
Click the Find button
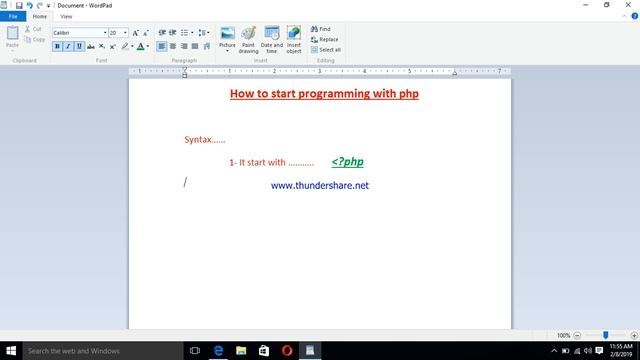(x=321, y=29)
